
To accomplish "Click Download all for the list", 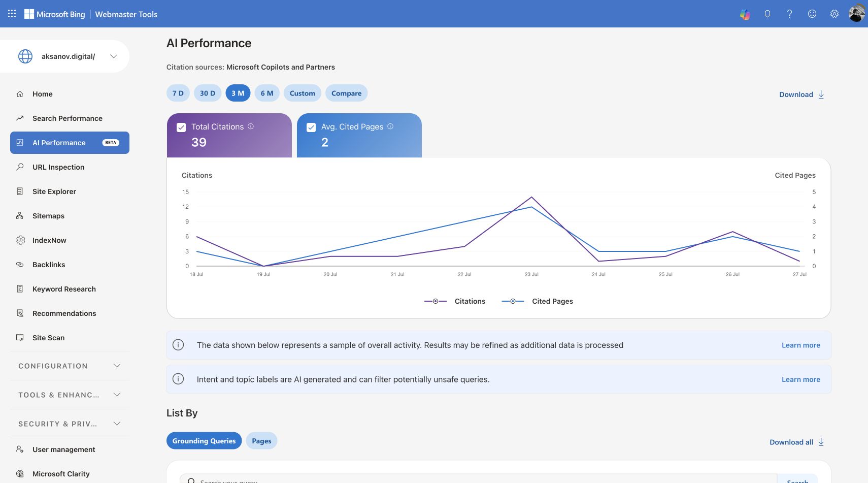I will tap(797, 442).
